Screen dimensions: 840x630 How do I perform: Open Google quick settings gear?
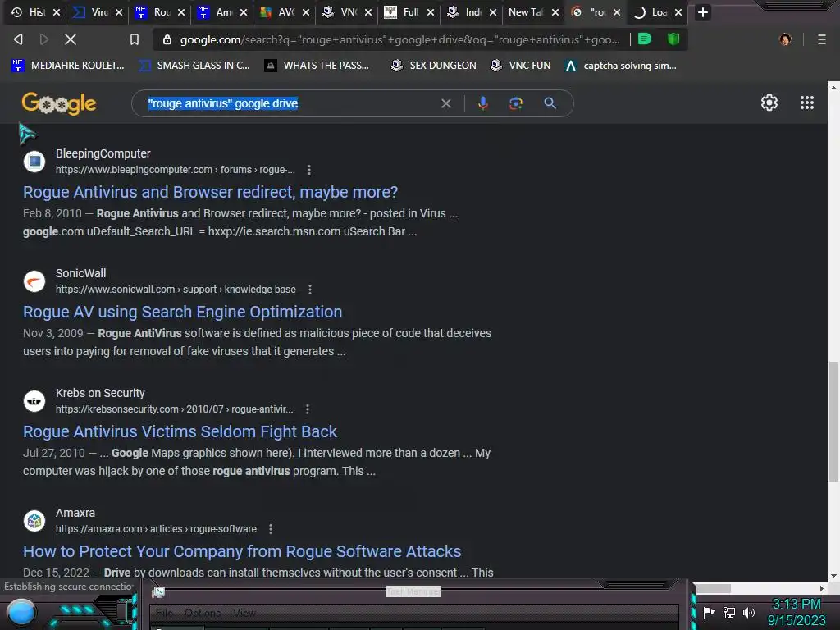click(769, 103)
